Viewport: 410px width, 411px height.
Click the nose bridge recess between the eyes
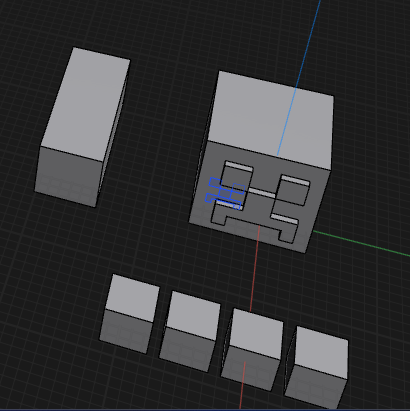(262, 194)
